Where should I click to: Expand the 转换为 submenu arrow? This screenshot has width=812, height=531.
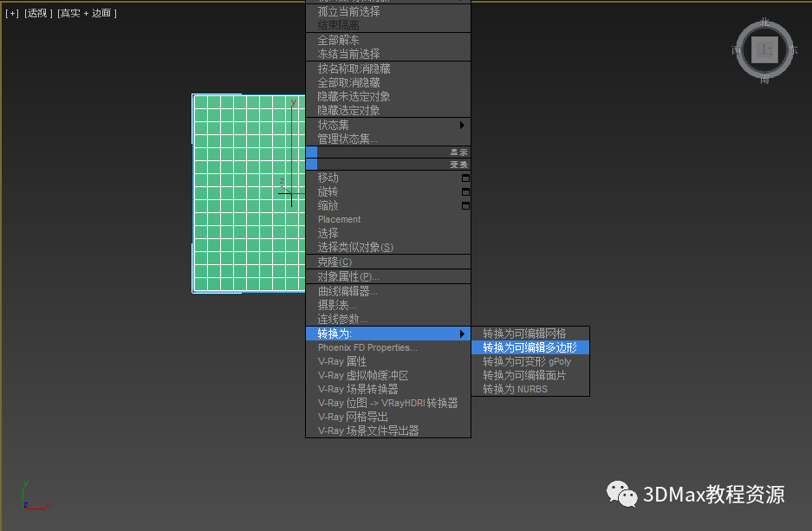(462, 333)
